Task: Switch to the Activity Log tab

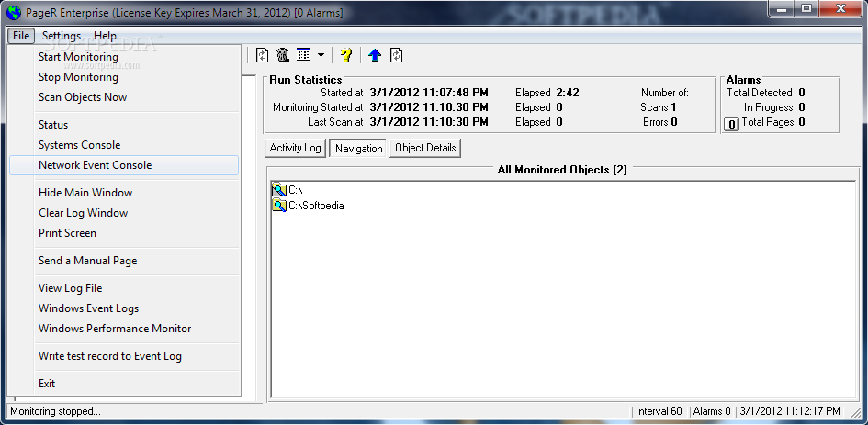Action: pyautogui.click(x=295, y=148)
